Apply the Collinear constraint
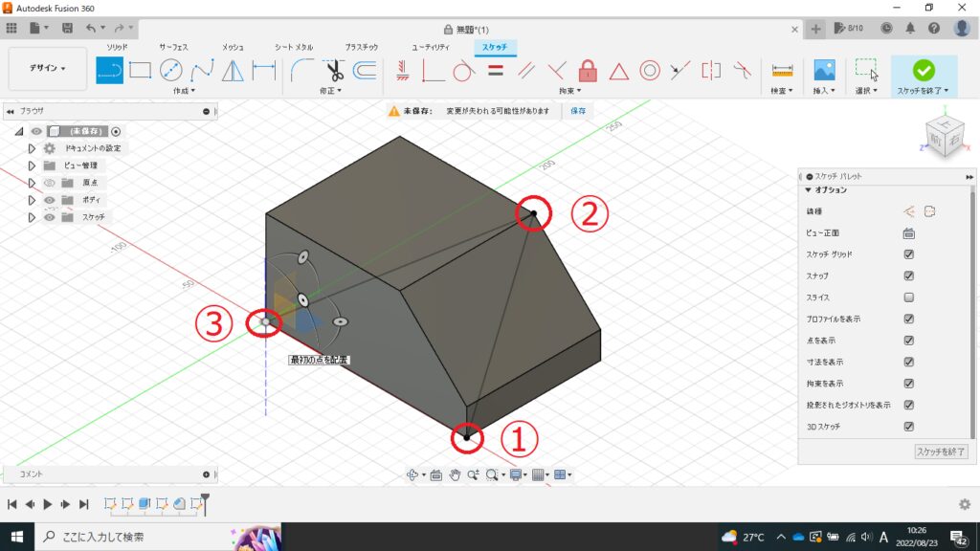This screenshot has height=551, width=980. [x=680, y=71]
